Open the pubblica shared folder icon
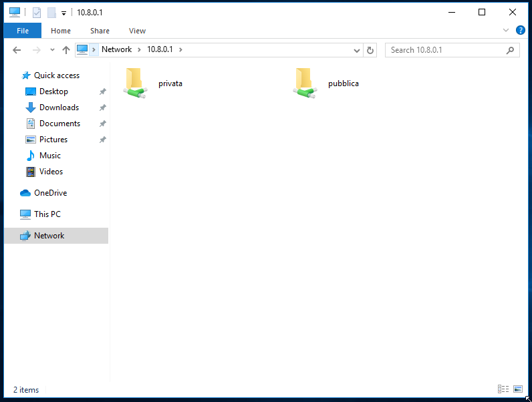This screenshot has width=532, height=402. point(305,83)
